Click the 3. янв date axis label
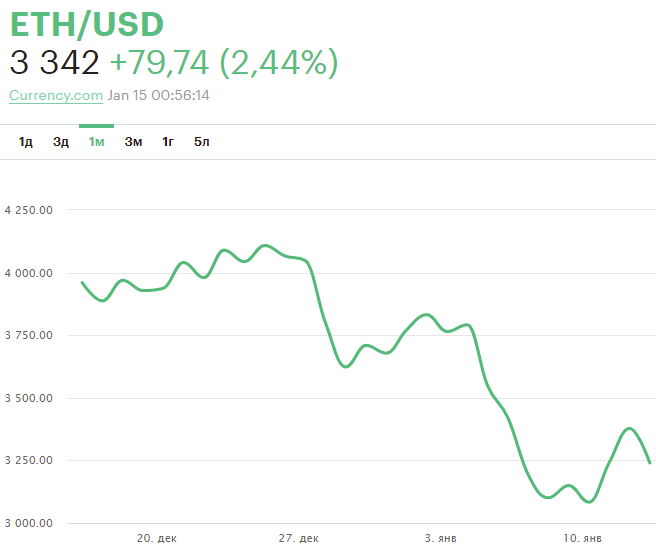The height and width of the screenshot is (555, 656). [442, 538]
